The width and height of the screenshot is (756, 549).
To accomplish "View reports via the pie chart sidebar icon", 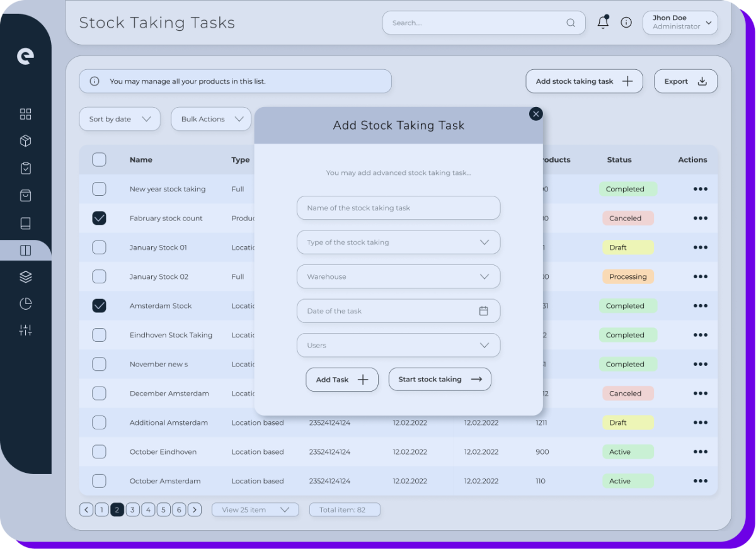I will coord(25,303).
